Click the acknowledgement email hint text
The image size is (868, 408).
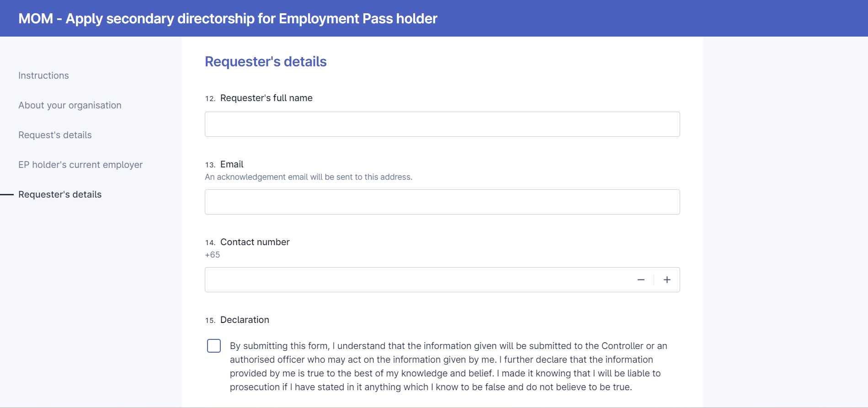[x=309, y=177]
